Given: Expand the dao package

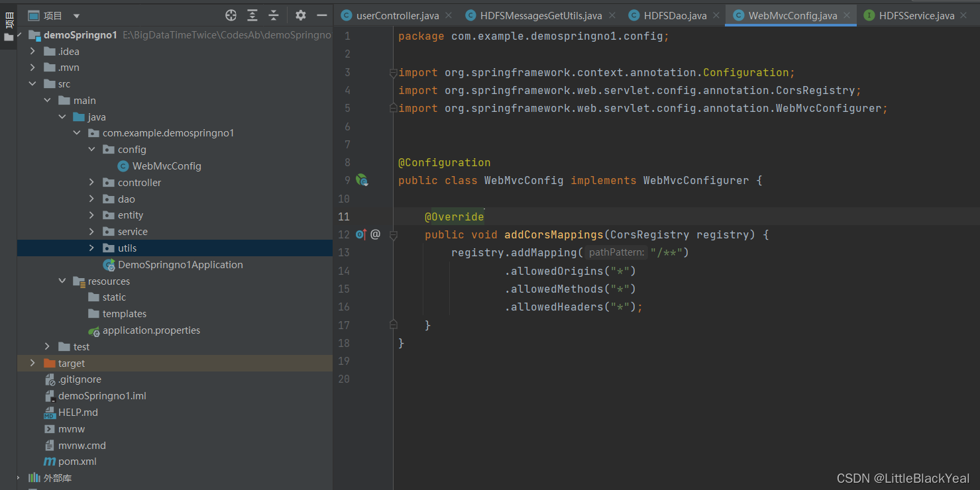Looking at the screenshot, I should coord(92,199).
